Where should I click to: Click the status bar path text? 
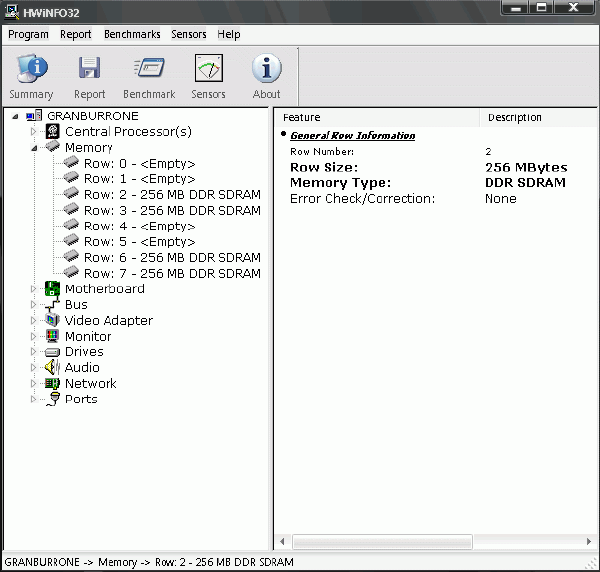tap(149, 562)
